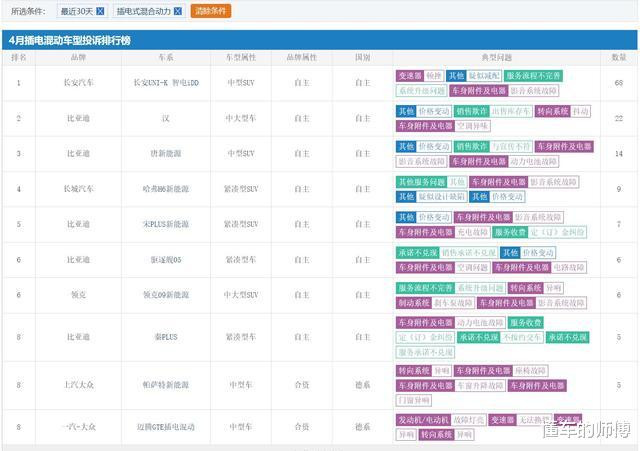Click the 变速器 tag in the 长安UNI-K row

[409, 76]
